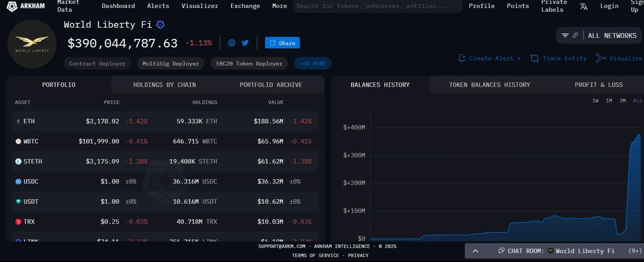Sort by ASSET column header
The height and width of the screenshot is (262, 644).
pyautogui.click(x=23, y=103)
